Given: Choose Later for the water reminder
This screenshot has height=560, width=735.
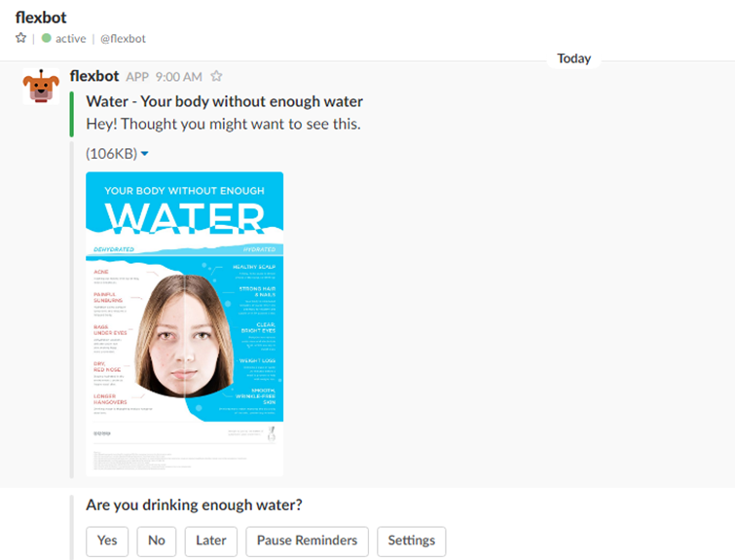Looking at the screenshot, I should point(211,541).
